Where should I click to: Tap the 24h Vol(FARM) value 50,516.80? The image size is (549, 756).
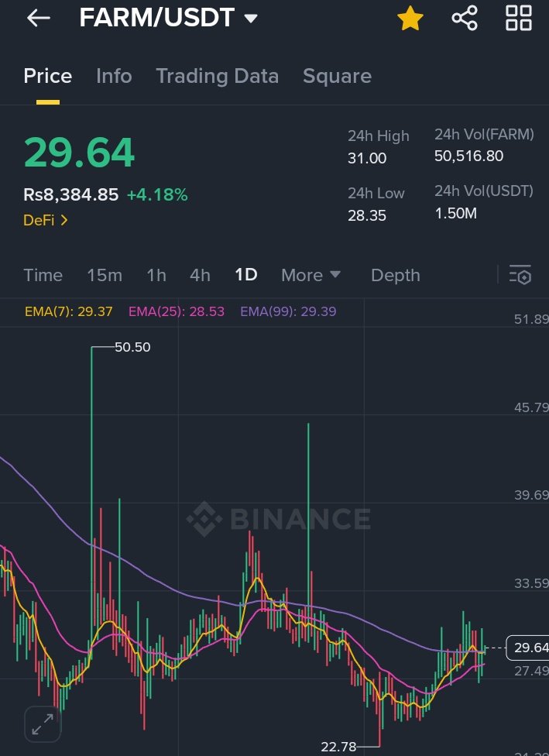(x=469, y=156)
